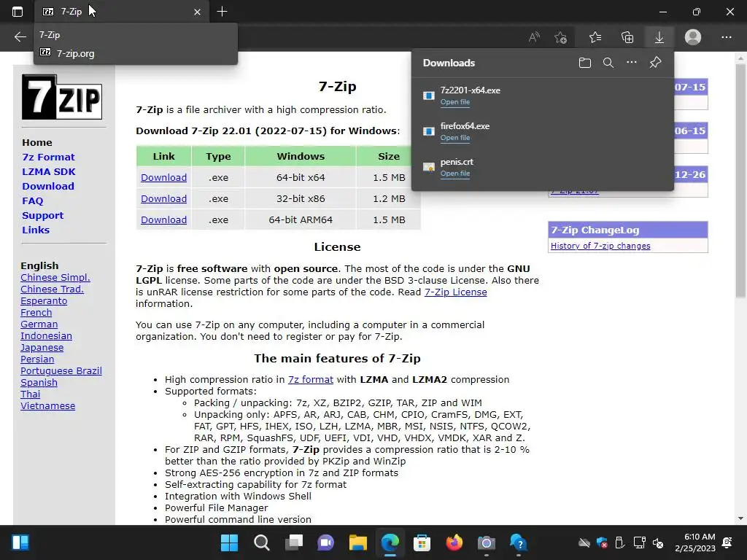The image size is (747, 560).
Task: Open File Explorer from taskbar
Action: pyautogui.click(x=357, y=542)
